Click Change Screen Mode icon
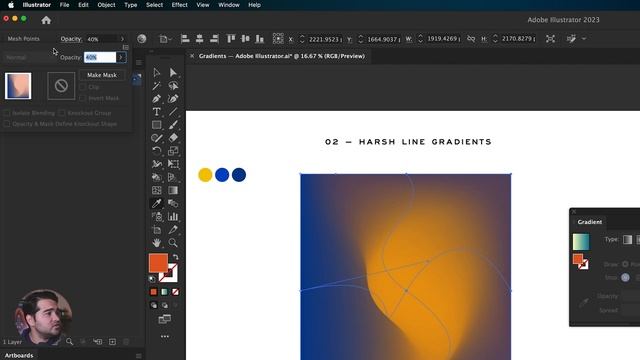Viewport: 640px width, 360px height. [x=164, y=319]
